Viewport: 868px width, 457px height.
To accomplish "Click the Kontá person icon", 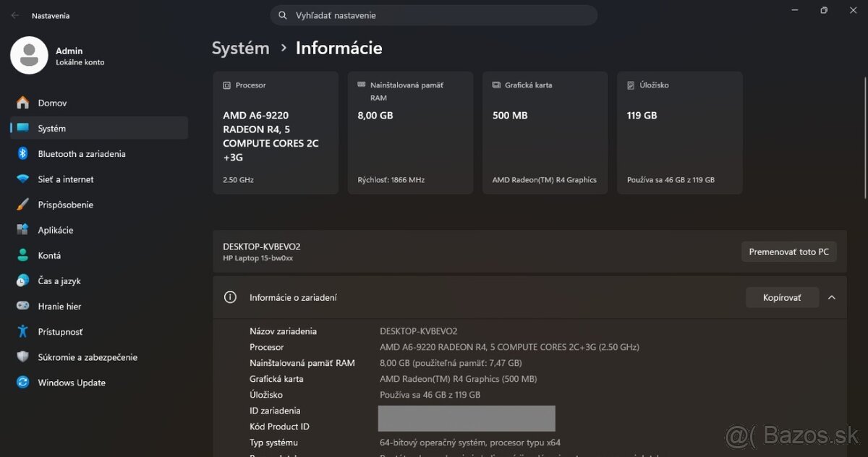I will point(23,255).
